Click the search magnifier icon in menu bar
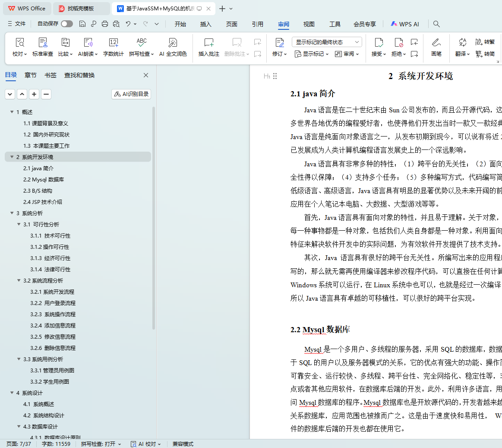Image resolution: width=502 pixels, height=448 pixels. [436, 24]
